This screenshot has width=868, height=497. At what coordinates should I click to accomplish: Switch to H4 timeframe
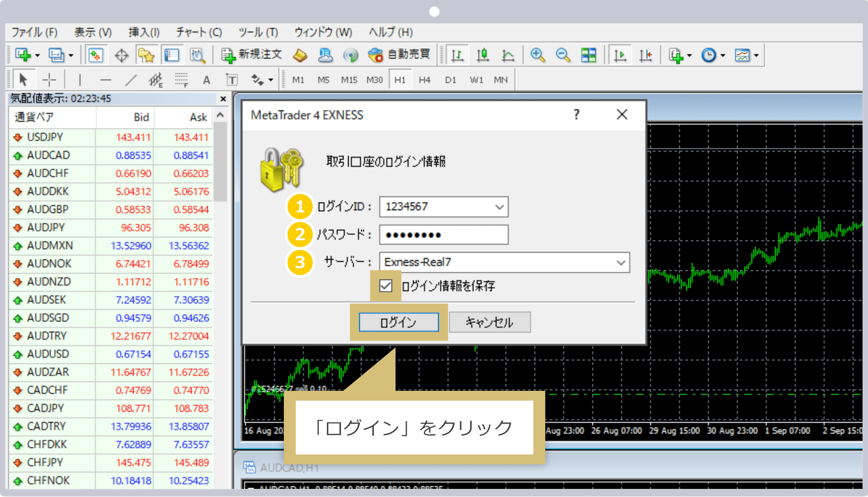425,80
